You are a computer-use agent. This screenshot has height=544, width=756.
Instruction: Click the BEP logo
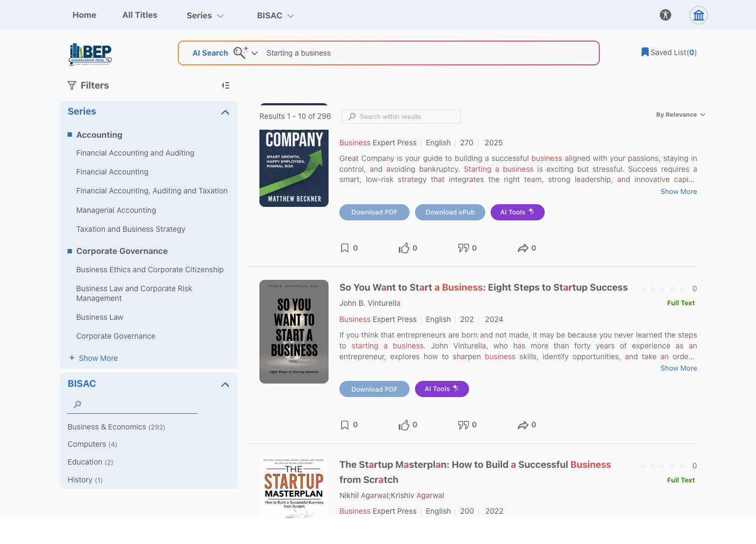[x=90, y=54]
